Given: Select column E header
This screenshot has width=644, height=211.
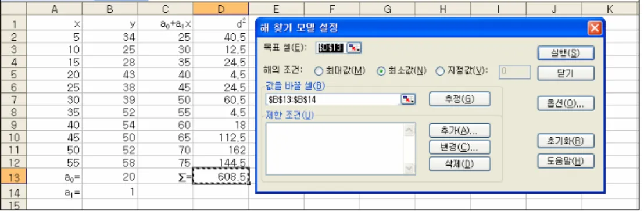Looking at the screenshot, I should [277, 9].
